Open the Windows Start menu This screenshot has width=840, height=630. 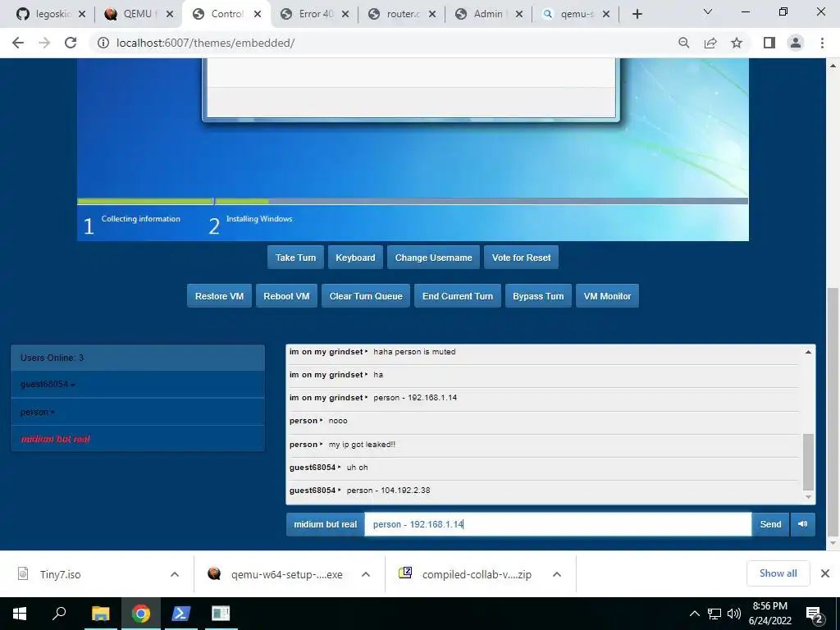click(20, 614)
